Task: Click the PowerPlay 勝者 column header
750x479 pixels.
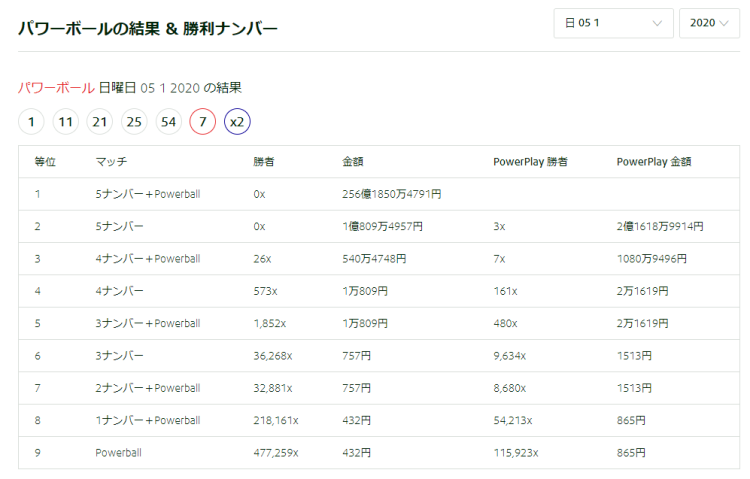Action: pyautogui.click(x=530, y=162)
